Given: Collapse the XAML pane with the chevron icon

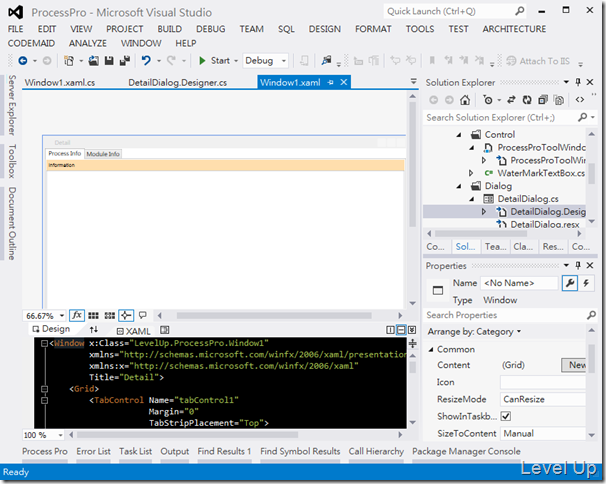Looking at the screenshot, I should [412, 330].
